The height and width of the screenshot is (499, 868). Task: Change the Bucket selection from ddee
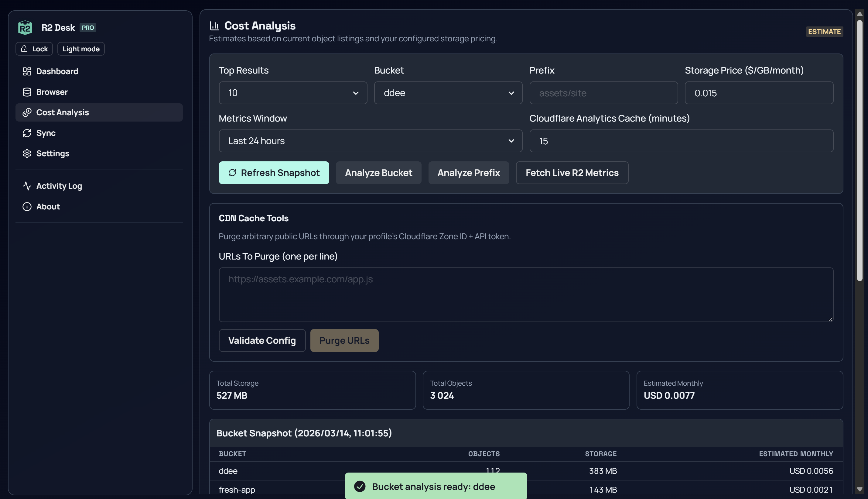(x=448, y=93)
